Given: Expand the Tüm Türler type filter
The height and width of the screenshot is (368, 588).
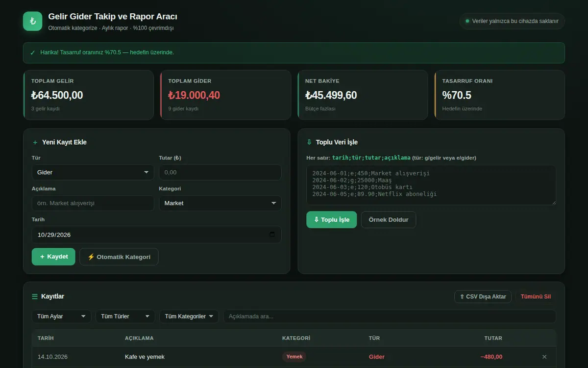Looking at the screenshot, I should coord(125,316).
